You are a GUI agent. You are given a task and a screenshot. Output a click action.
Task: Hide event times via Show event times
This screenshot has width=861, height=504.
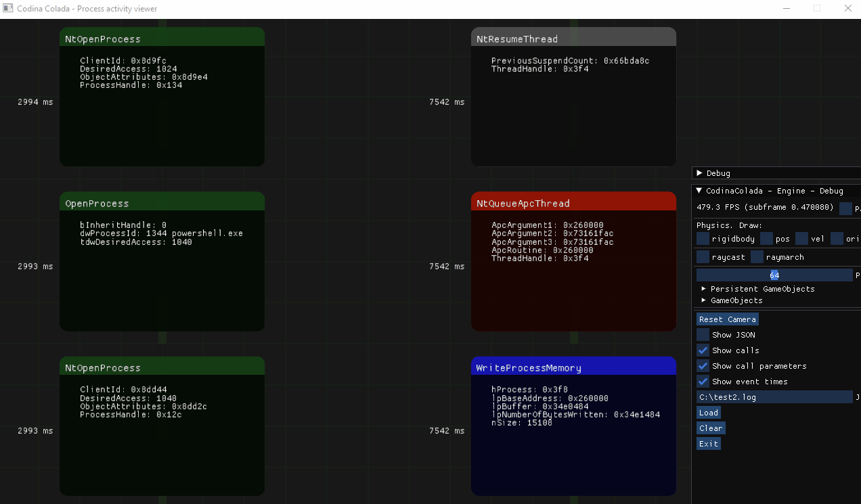tap(703, 382)
